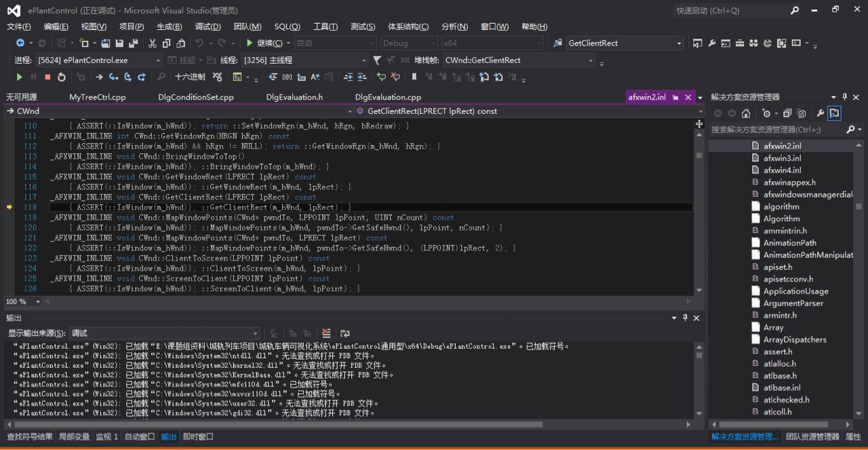Open the output source dropdown 调试

[164, 333]
